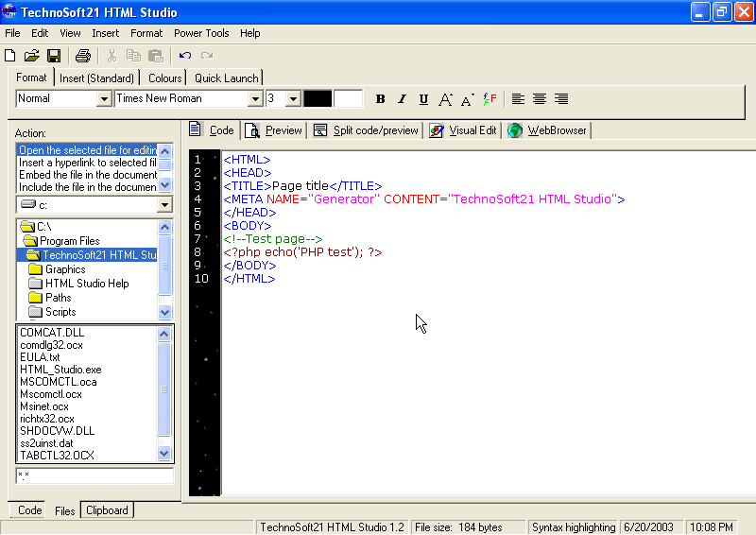Select the Program Files folder
The height and width of the screenshot is (535, 756).
[x=61, y=241]
